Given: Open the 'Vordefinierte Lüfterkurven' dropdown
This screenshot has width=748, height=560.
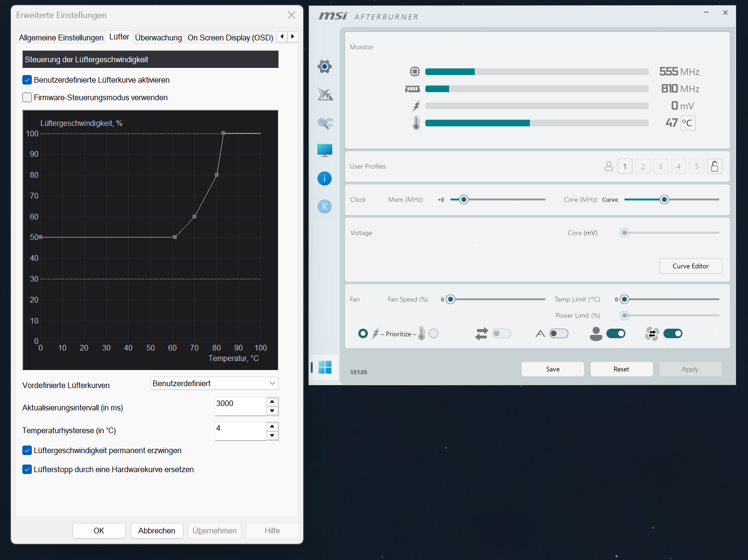Looking at the screenshot, I should tap(215, 383).
